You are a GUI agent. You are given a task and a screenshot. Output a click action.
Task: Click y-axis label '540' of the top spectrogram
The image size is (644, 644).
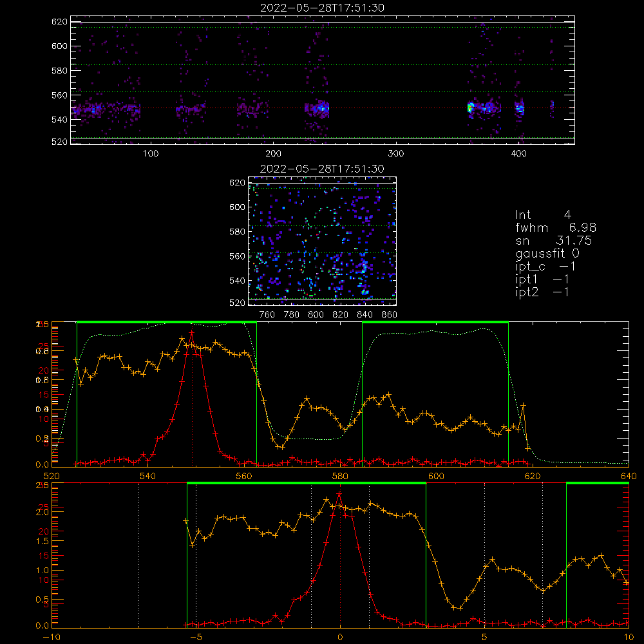point(59,120)
